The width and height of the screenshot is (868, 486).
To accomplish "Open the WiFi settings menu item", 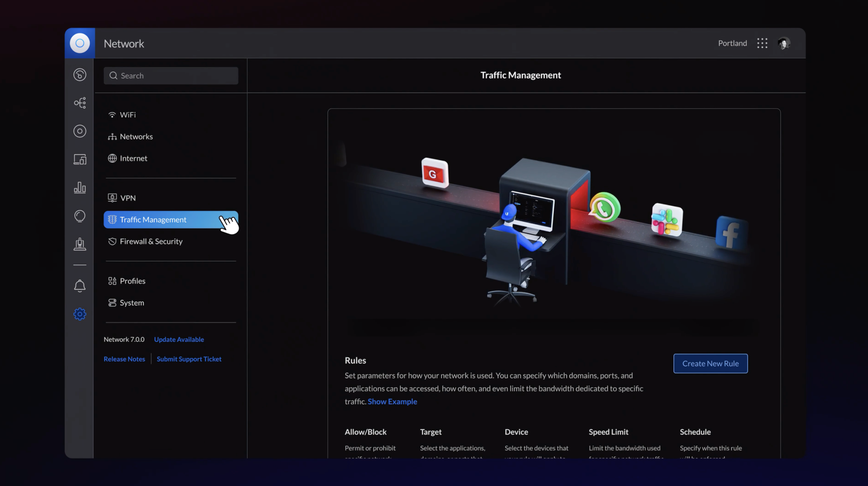I will (128, 115).
